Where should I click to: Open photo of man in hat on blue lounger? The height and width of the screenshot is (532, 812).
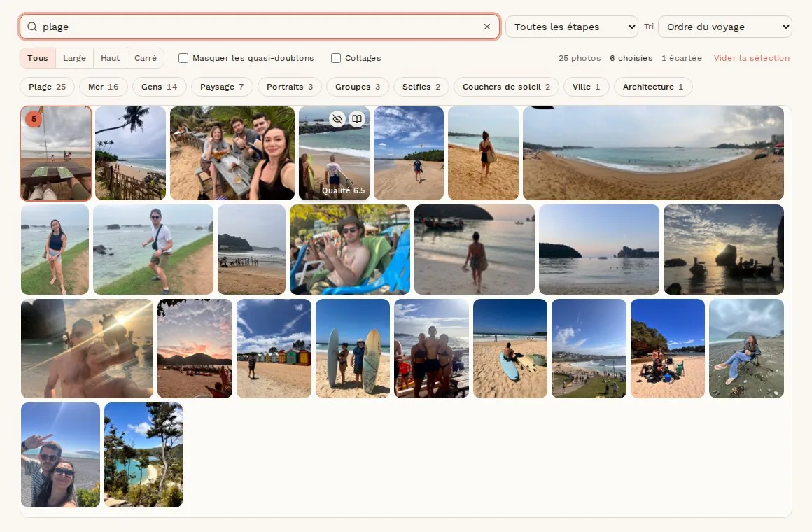click(350, 249)
